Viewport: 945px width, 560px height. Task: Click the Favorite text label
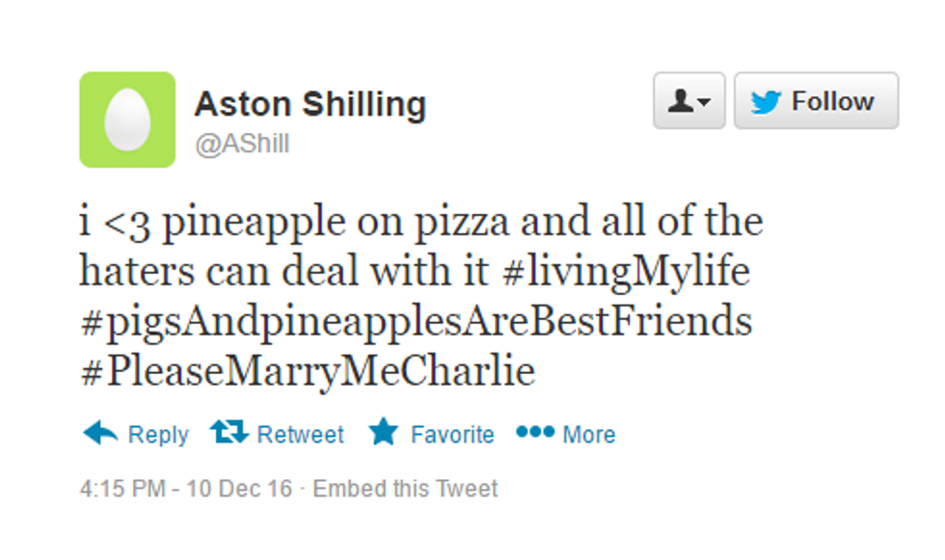(452, 435)
